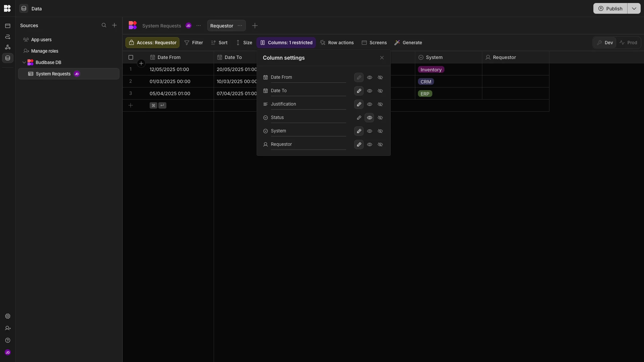The image size is (644, 362).
Task: Set Date To column as editable (pencil)
Action: tap(359, 91)
